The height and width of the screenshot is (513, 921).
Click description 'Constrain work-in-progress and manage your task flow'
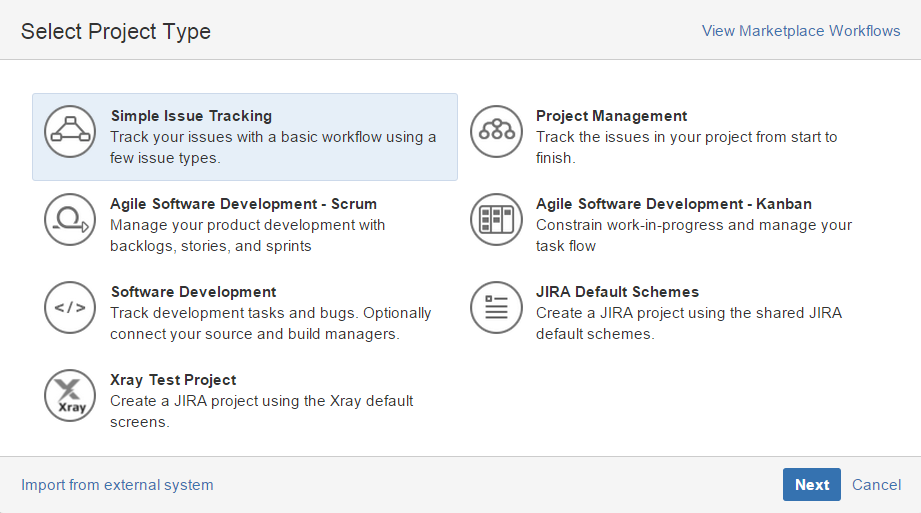tap(694, 236)
